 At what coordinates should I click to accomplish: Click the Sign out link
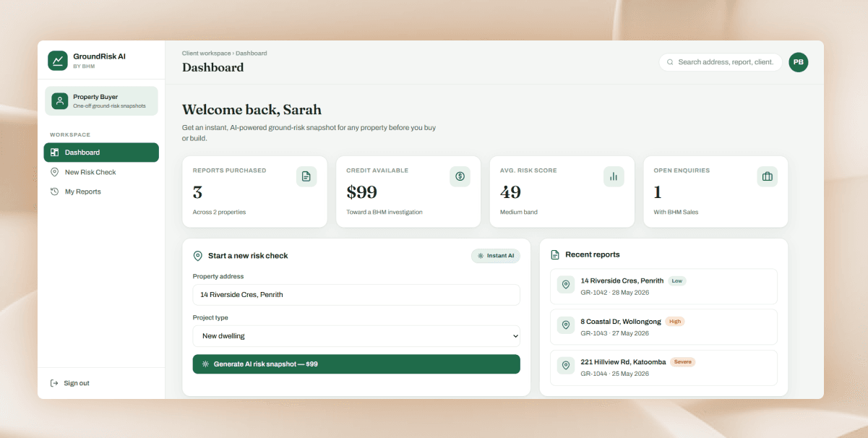[x=70, y=383]
